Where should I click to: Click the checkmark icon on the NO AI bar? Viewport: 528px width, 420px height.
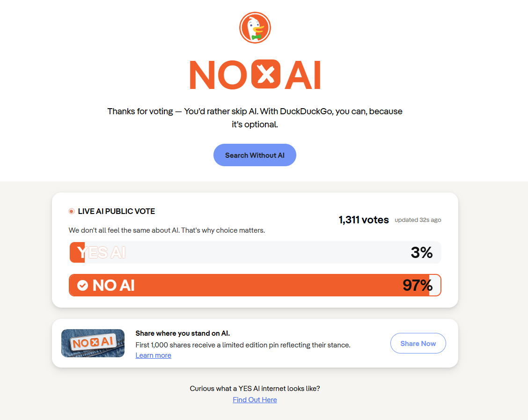click(82, 285)
